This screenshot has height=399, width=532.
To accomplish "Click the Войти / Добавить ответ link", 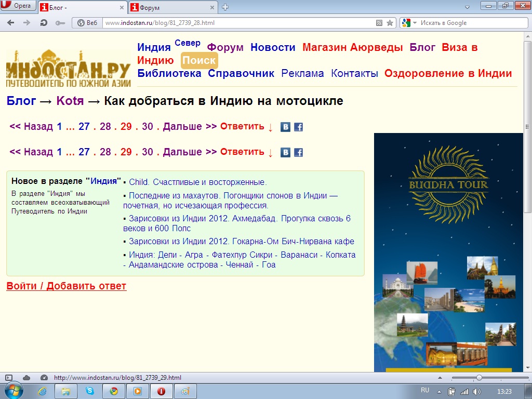I will pos(66,286).
